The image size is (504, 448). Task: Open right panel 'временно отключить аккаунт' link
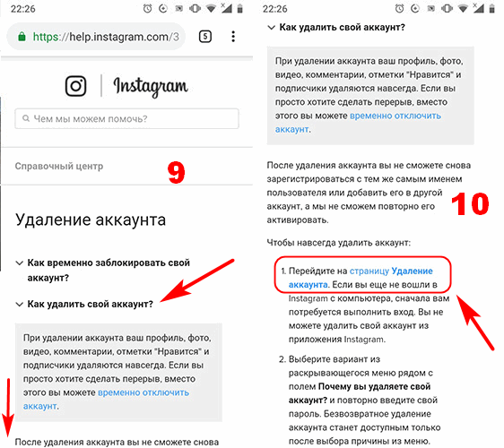[x=358, y=123]
